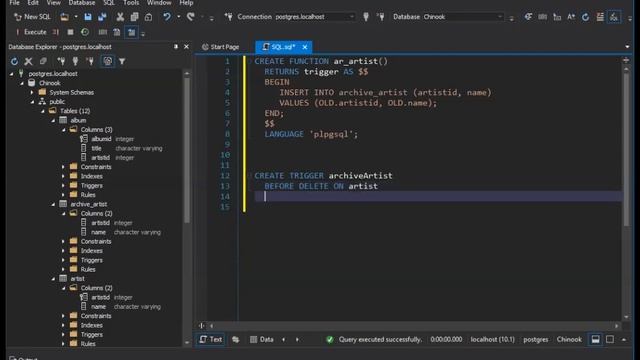Screen dimensions: 640x360
Task: Click the tab list dropdown arrow at right
Action: (627, 47)
